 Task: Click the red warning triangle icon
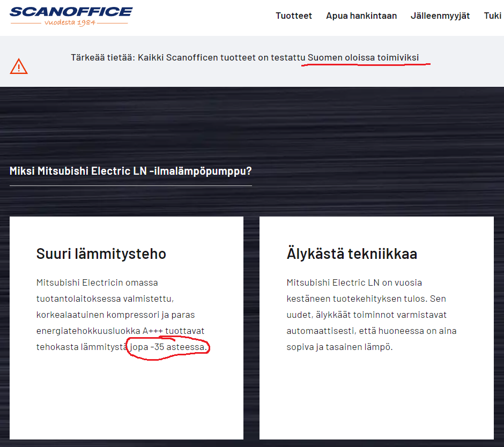[x=19, y=66]
